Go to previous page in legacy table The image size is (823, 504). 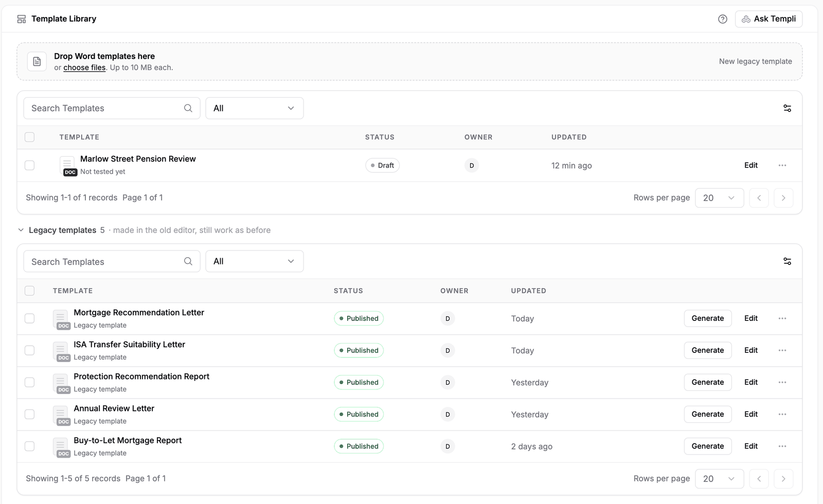759,479
